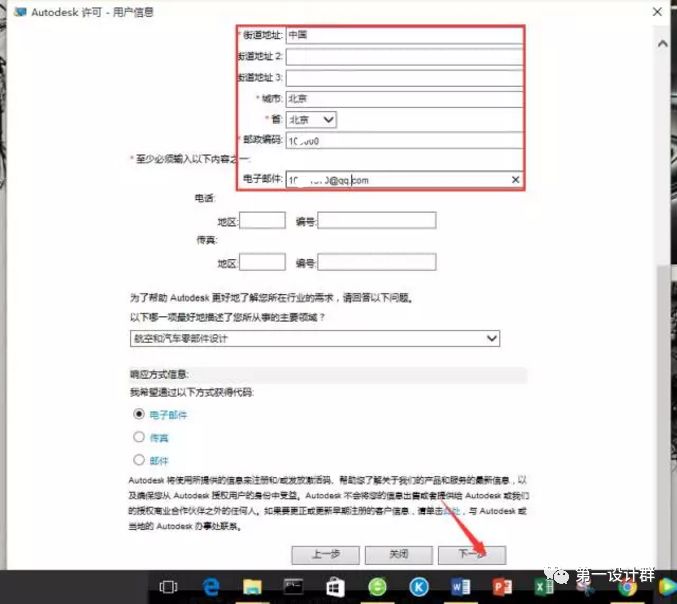
Task: Select the 传真 response method radio button
Action: point(139,437)
